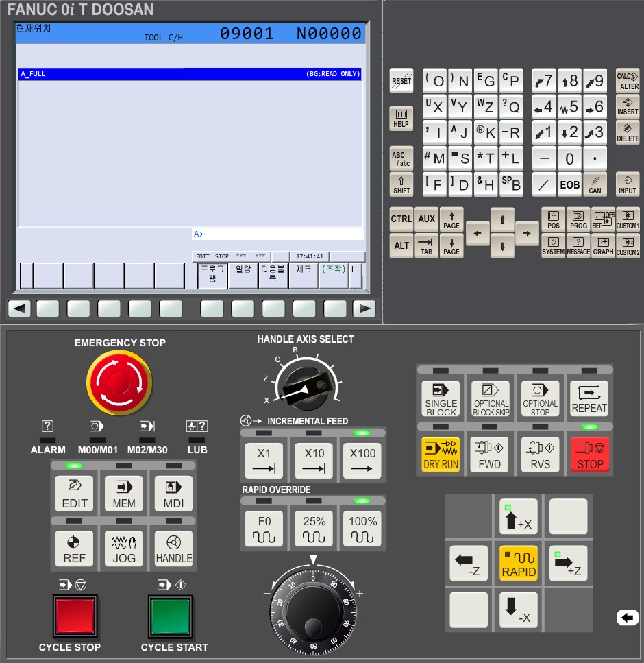The image size is (644, 663).
Task: Set incremental feed to X10
Action: coord(314,461)
